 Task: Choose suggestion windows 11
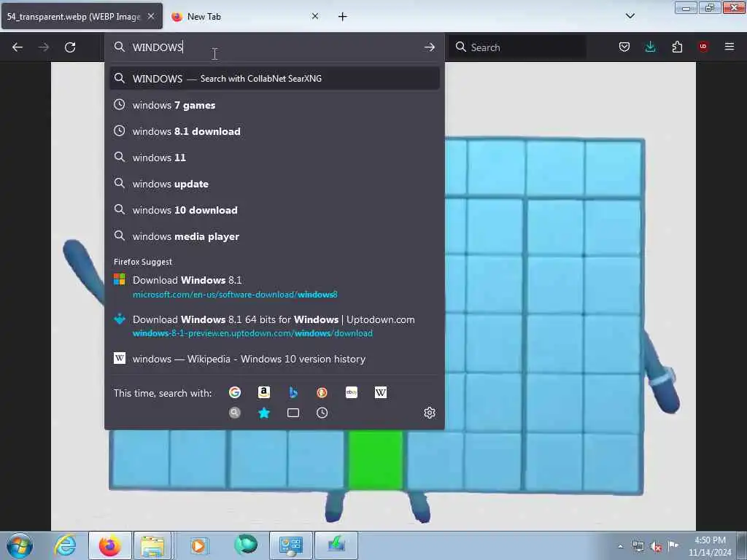(x=275, y=157)
